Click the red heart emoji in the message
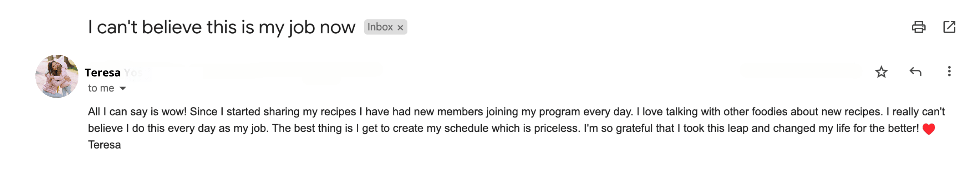 [x=929, y=129]
